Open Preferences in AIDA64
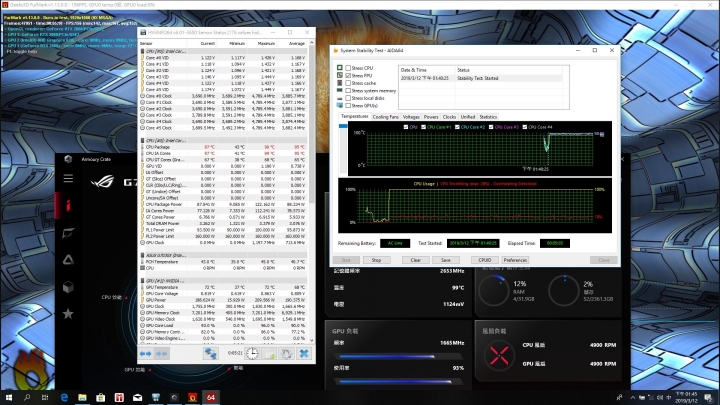 tap(515, 260)
